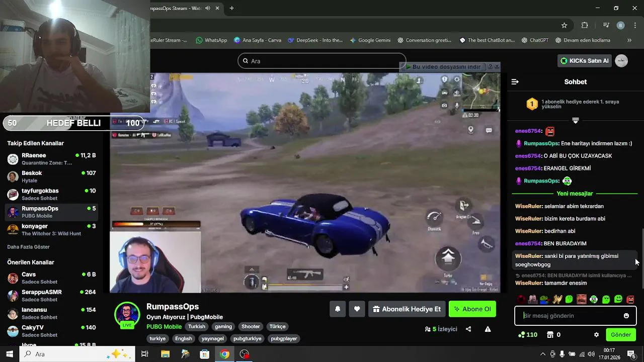
Task: Mute the RumpassOps Stream tab audio
Action: coord(208,8)
